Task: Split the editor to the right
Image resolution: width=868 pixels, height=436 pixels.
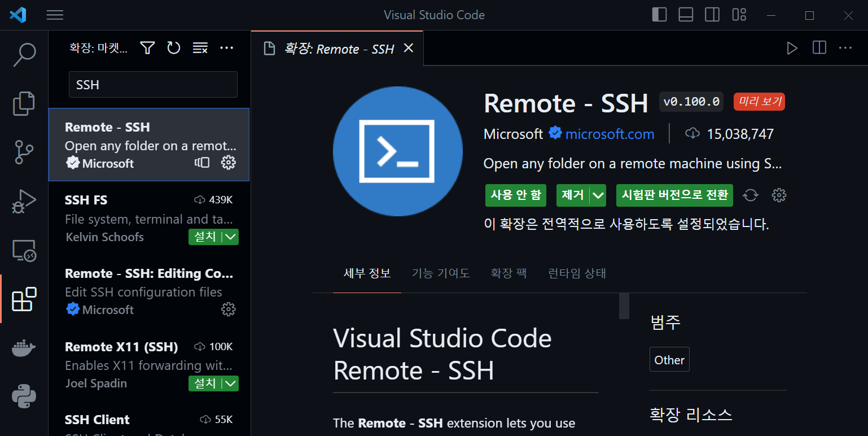Action: click(x=819, y=48)
